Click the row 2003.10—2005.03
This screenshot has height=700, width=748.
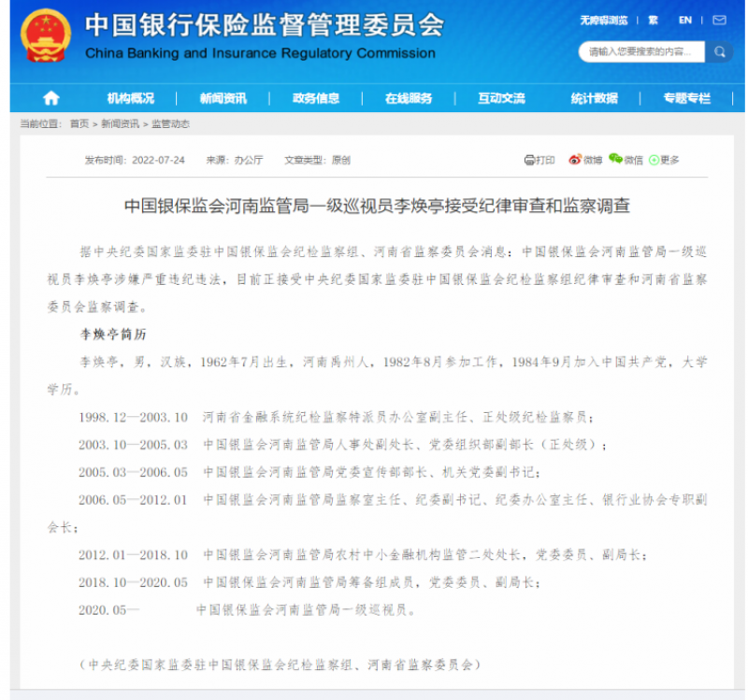point(342,445)
